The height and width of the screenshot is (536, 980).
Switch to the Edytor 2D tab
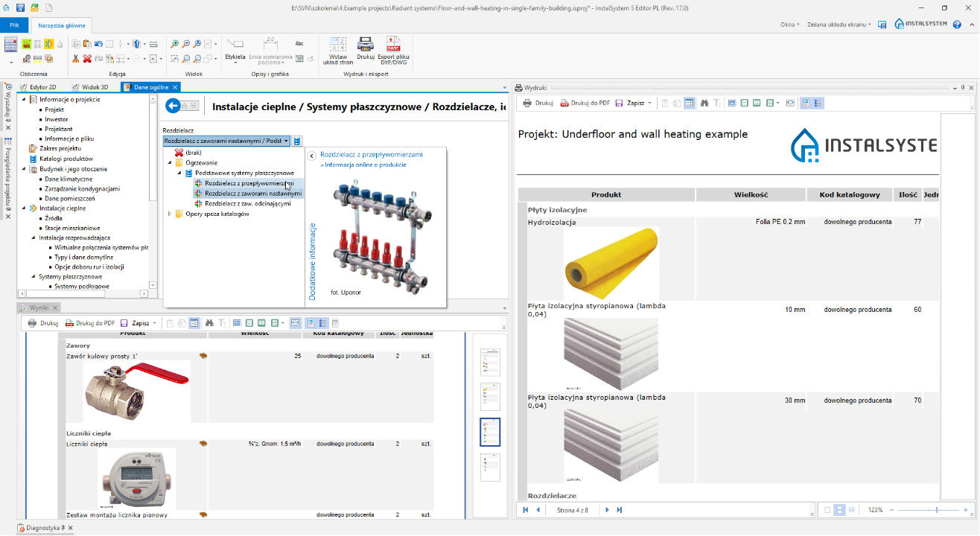pos(39,87)
